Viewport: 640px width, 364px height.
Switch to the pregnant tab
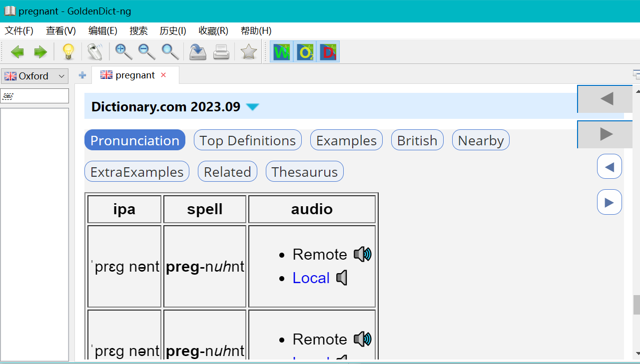click(x=135, y=75)
